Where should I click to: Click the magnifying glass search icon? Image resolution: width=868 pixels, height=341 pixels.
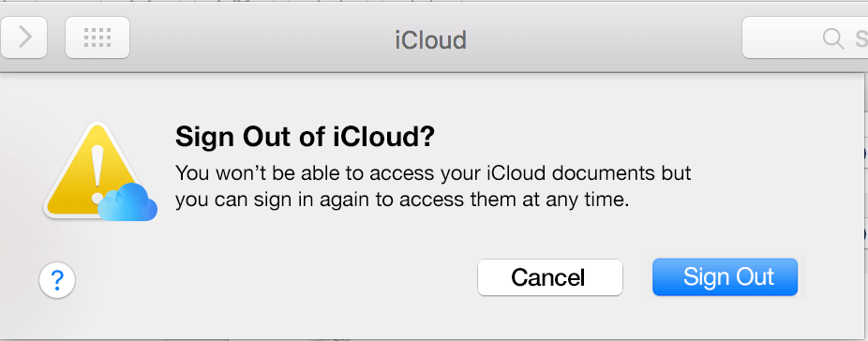(x=833, y=38)
